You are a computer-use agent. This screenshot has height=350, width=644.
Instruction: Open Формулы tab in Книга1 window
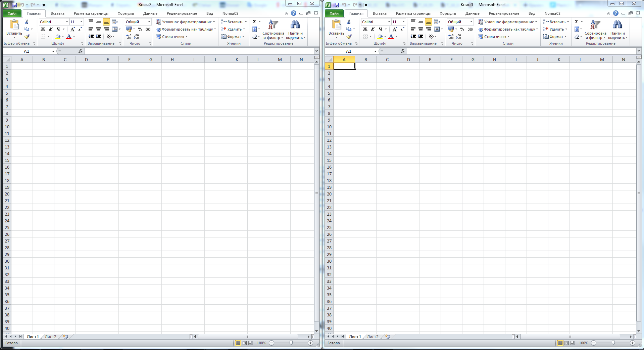click(x=448, y=13)
